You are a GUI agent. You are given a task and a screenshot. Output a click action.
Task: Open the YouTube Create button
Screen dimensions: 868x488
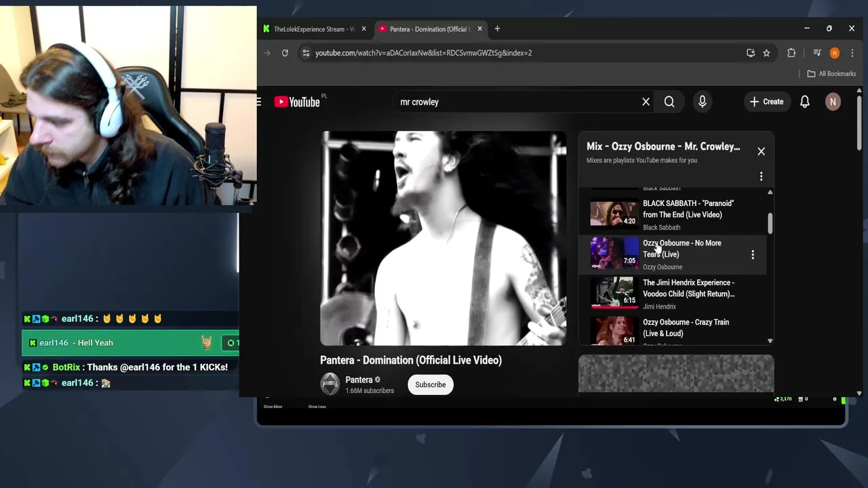pyautogui.click(x=766, y=102)
